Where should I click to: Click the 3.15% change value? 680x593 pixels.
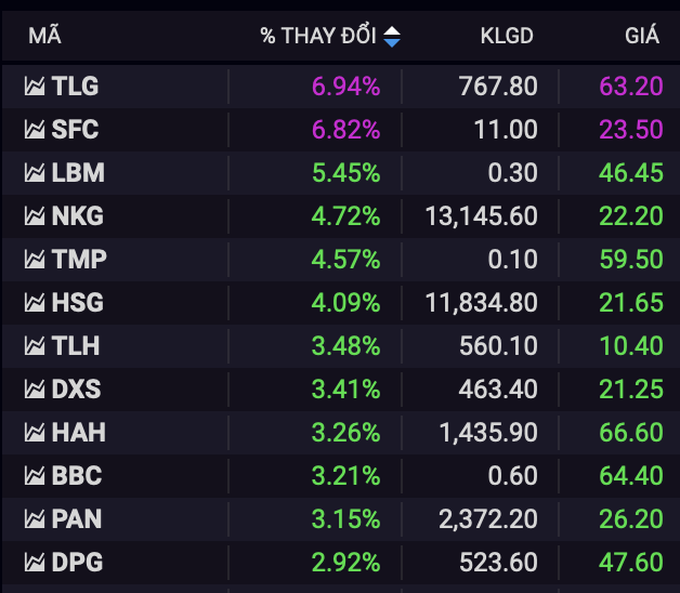tap(346, 519)
